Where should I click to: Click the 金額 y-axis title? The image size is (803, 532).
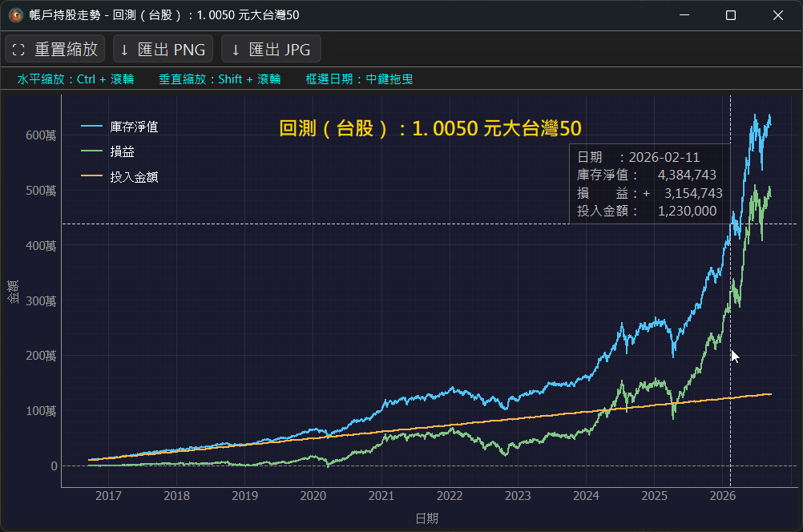14,292
